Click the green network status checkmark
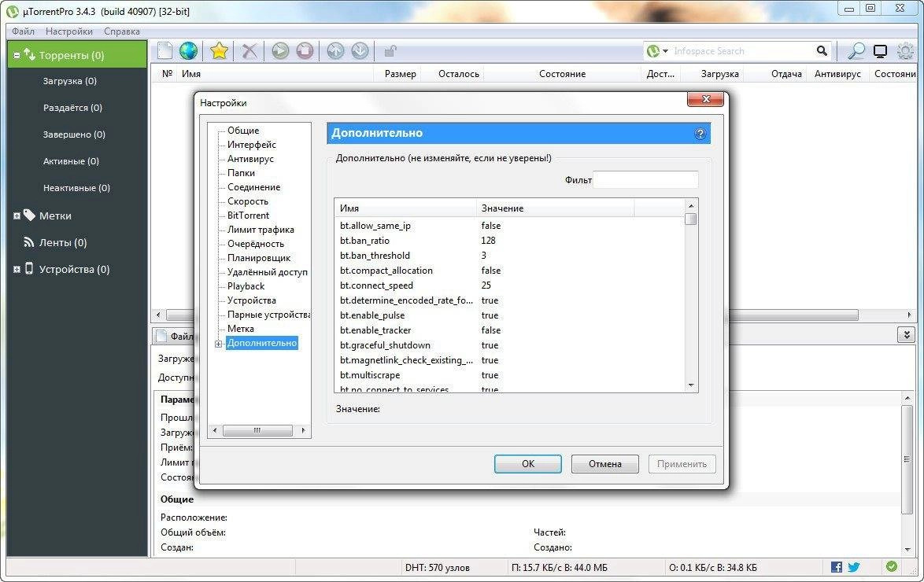Viewport: 924px width, 582px height. pos(892,566)
